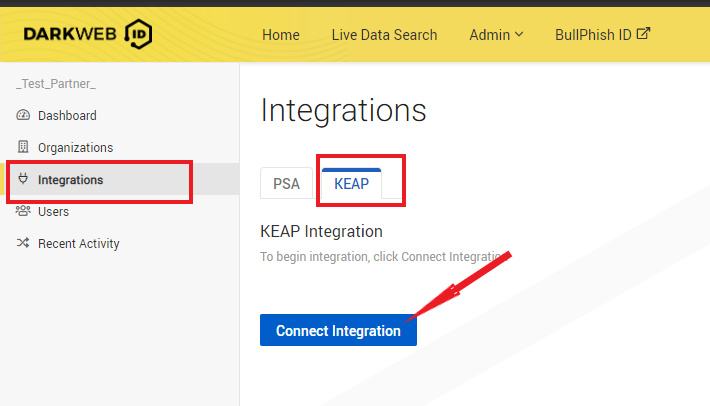The height and width of the screenshot is (406, 710).
Task: Click the Recent Activity shuffle icon
Action: pos(23,243)
